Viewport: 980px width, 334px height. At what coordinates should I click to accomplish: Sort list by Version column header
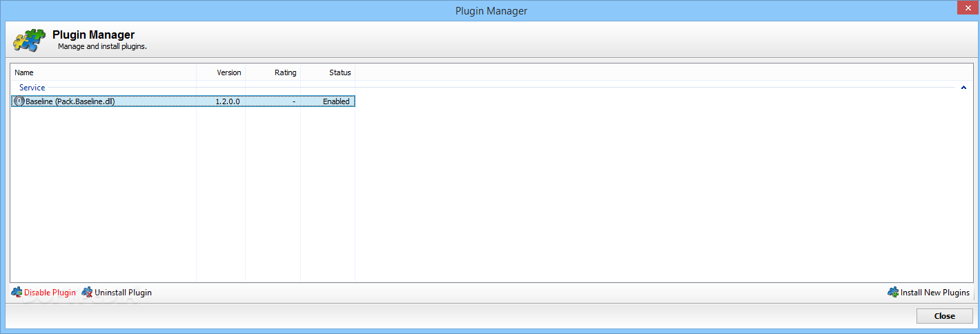[221, 72]
